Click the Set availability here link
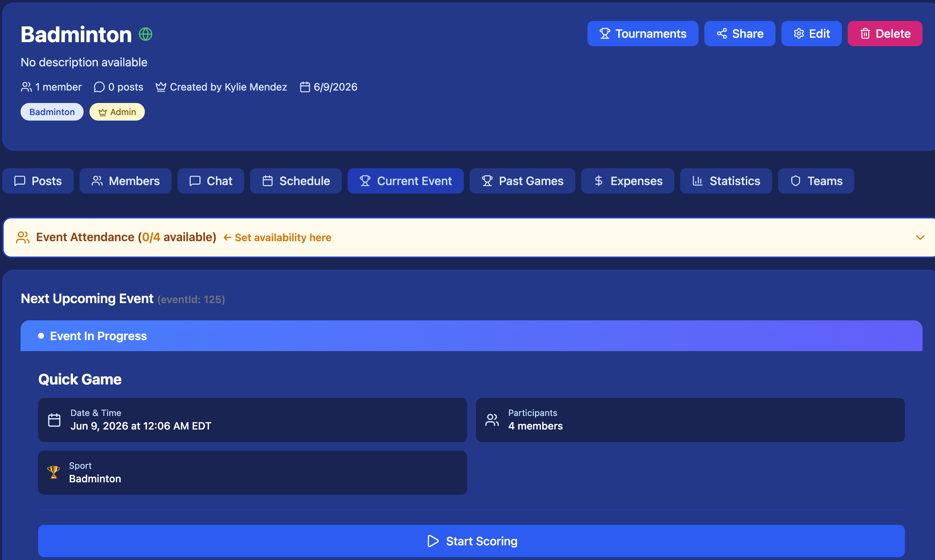Screen dimensions: 935x560 (x=278, y=237)
